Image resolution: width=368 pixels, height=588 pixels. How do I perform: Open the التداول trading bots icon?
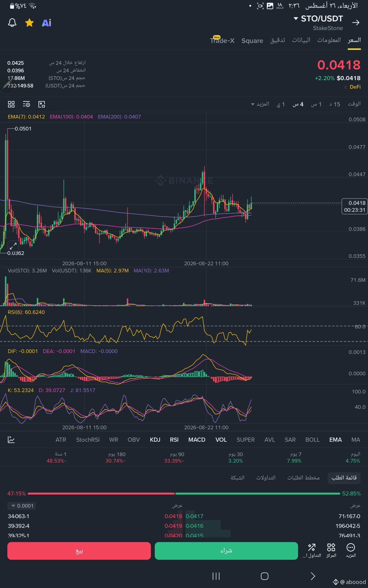click(x=312, y=551)
